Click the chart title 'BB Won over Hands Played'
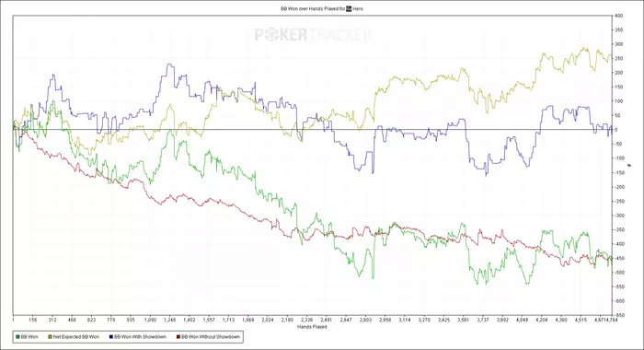 coord(310,8)
